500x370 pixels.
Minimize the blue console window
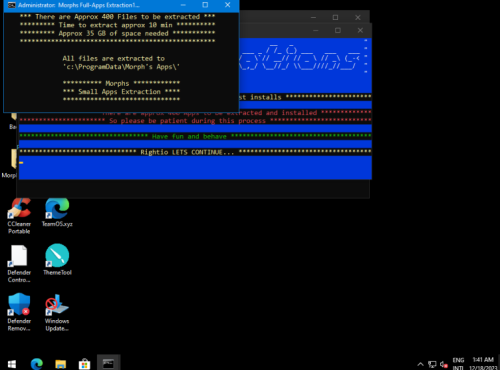click(x=316, y=30)
